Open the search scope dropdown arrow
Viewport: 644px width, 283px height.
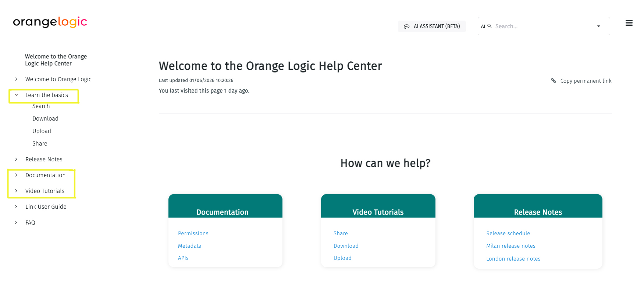[x=598, y=26]
